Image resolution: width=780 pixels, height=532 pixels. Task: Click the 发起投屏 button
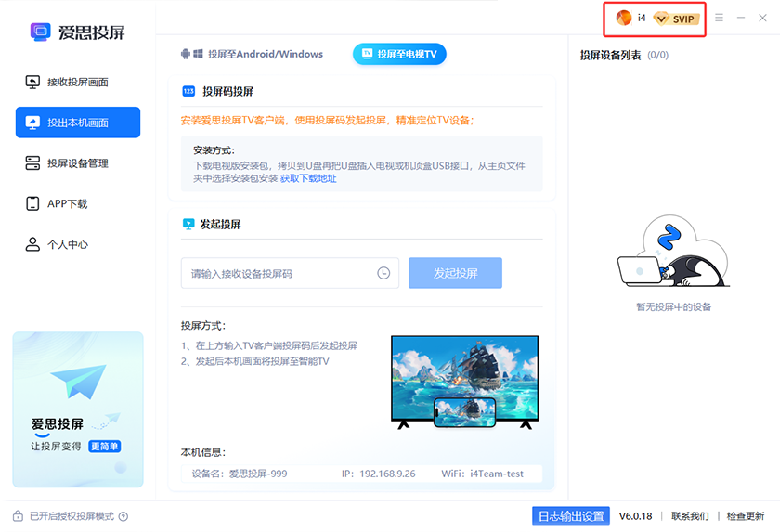455,273
